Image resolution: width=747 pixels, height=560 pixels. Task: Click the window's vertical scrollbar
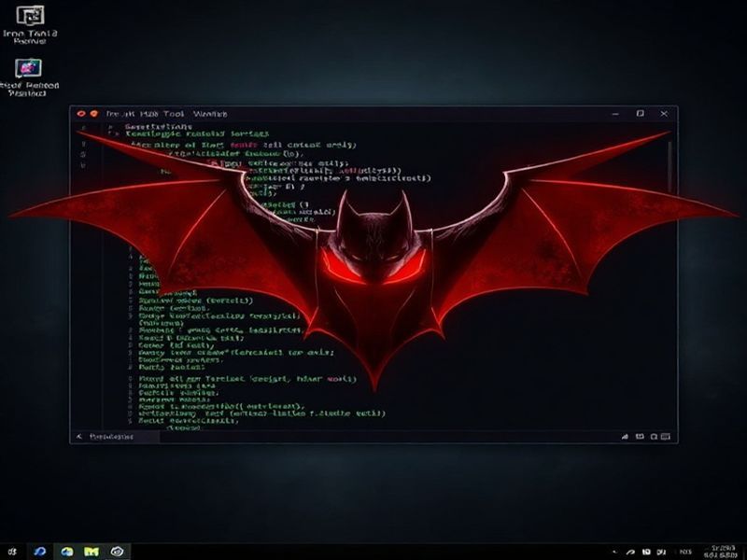pyautogui.click(x=670, y=167)
